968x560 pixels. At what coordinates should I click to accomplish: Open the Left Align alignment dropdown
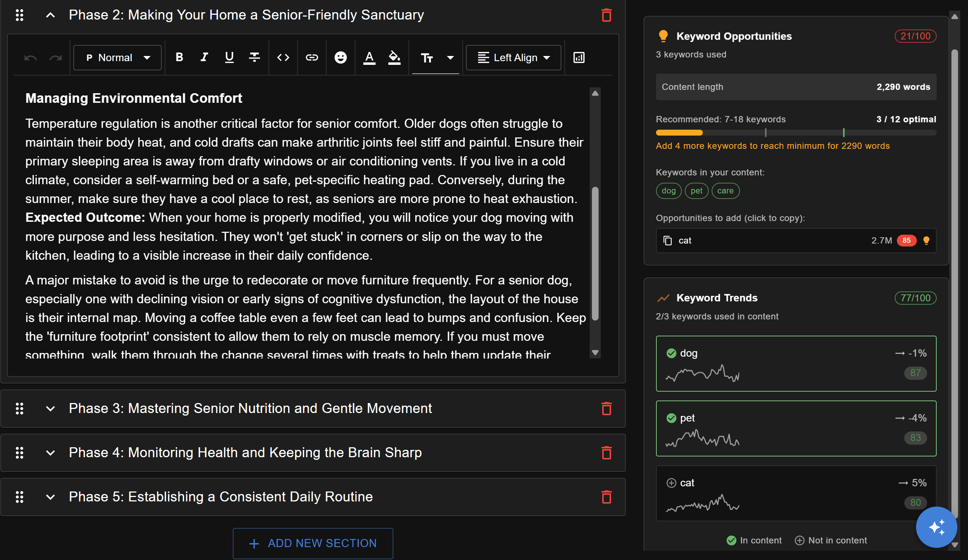tap(513, 57)
